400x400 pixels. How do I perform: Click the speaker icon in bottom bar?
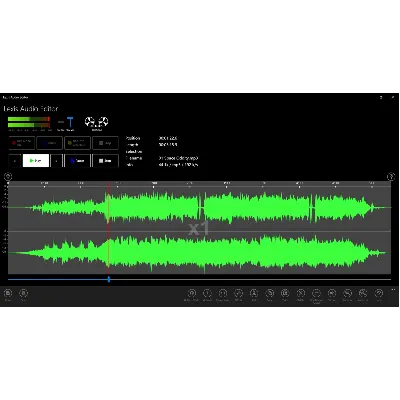[x=332, y=293]
